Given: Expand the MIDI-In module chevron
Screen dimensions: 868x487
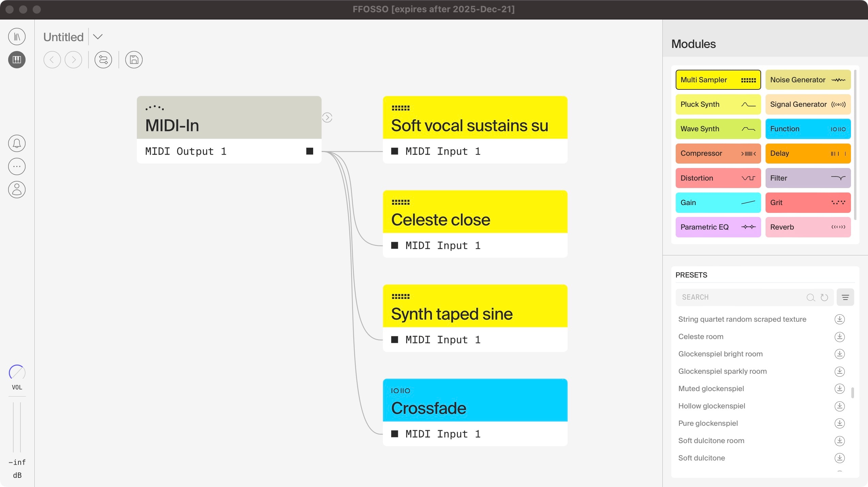Looking at the screenshot, I should click(327, 117).
